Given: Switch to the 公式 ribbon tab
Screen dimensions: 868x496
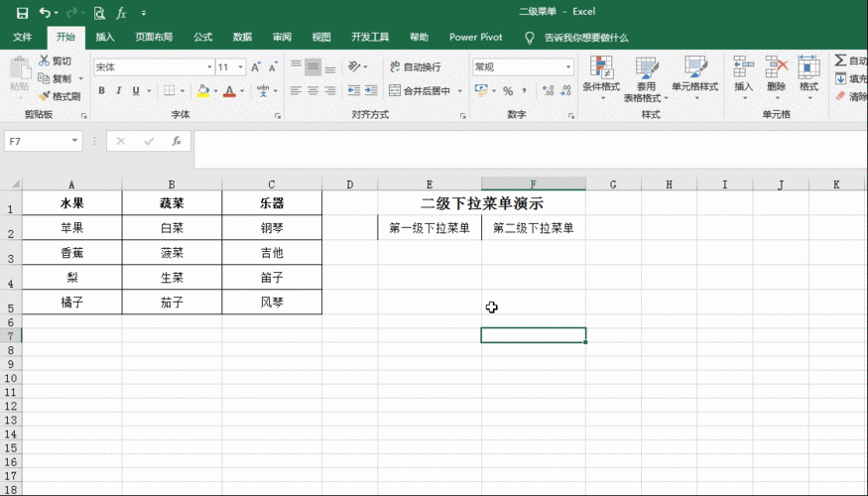Looking at the screenshot, I should pos(202,37).
